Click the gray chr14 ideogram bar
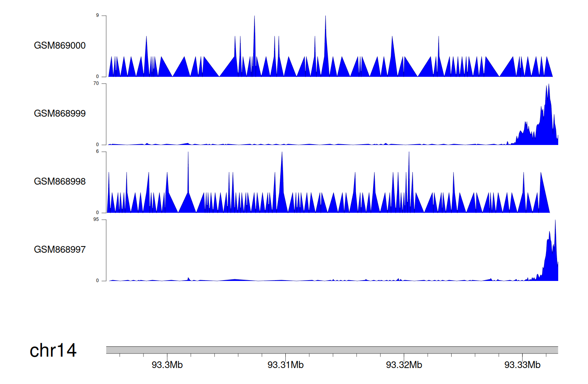 (332, 350)
